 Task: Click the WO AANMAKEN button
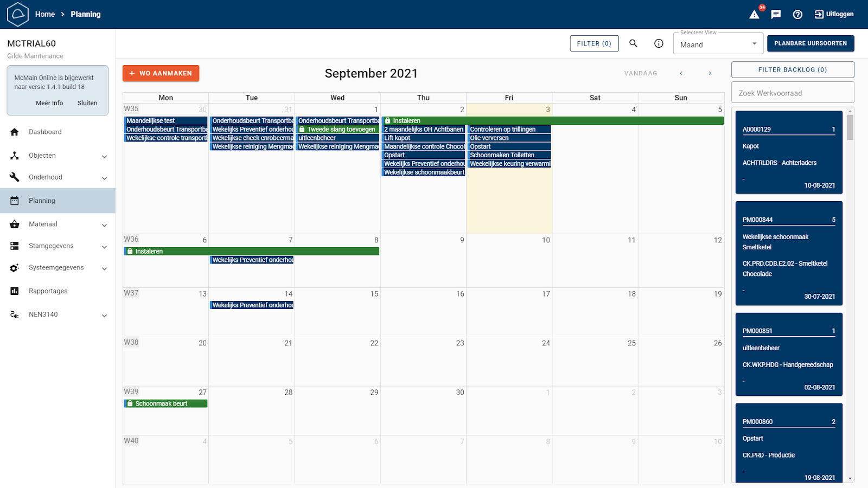[x=161, y=73]
